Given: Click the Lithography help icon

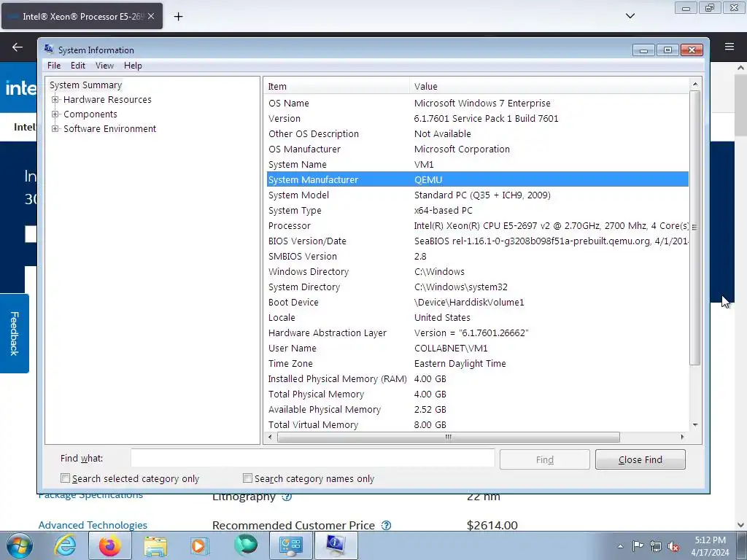Looking at the screenshot, I should click(x=287, y=497).
